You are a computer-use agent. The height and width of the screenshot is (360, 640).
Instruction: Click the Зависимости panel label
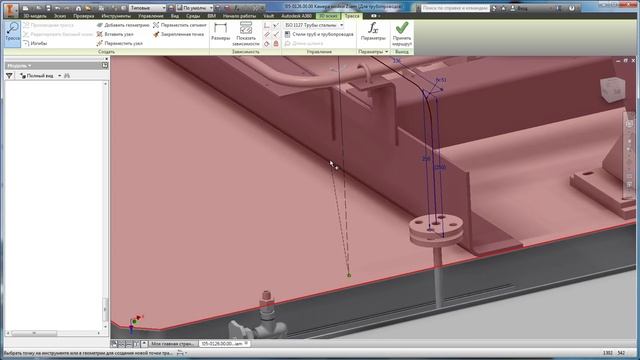click(x=246, y=52)
